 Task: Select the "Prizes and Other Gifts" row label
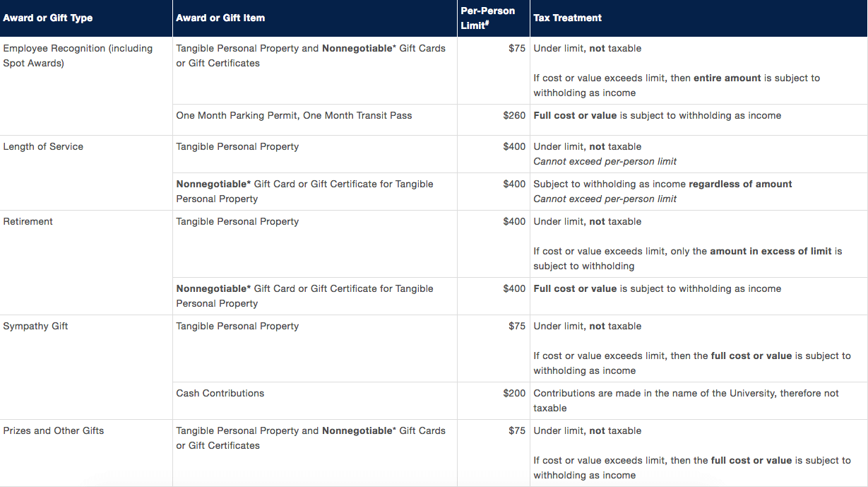[x=54, y=431]
